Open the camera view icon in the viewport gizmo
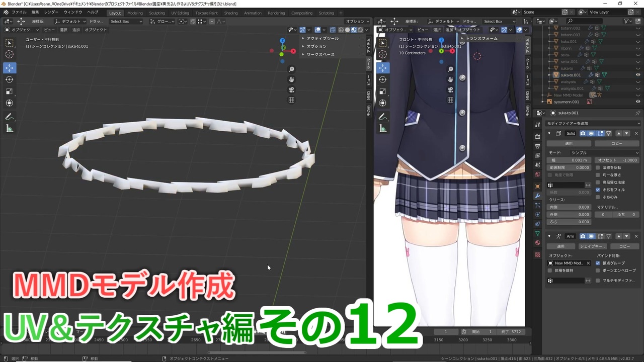This screenshot has height=362, width=644. pos(292,89)
